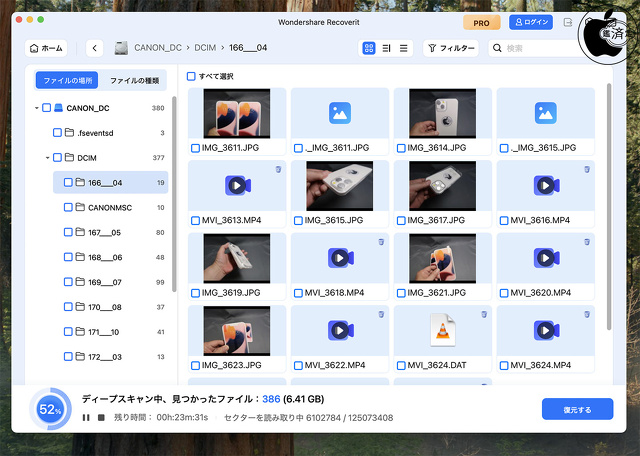Click trash badge on MVI_3613.MP4

coord(278,169)
